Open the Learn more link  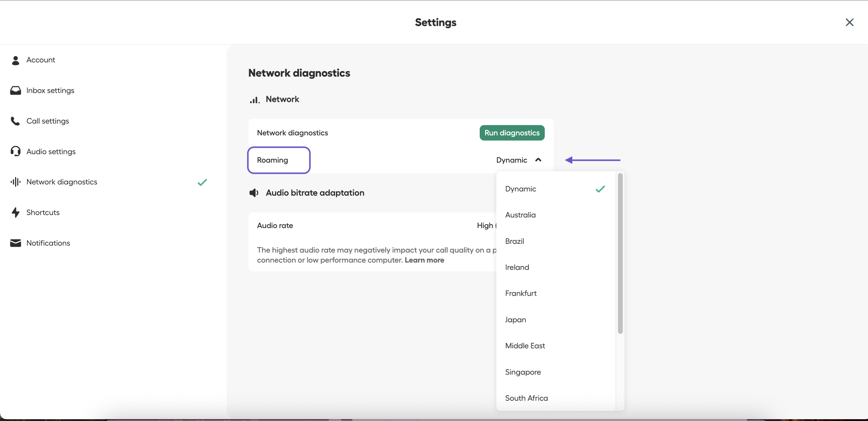click(424, 260)
